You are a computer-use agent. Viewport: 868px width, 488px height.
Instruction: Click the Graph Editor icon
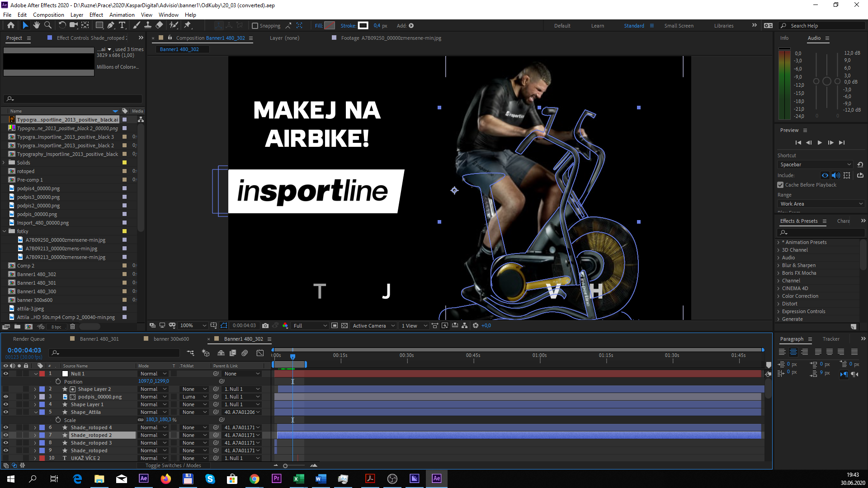[x=260, y=353]
